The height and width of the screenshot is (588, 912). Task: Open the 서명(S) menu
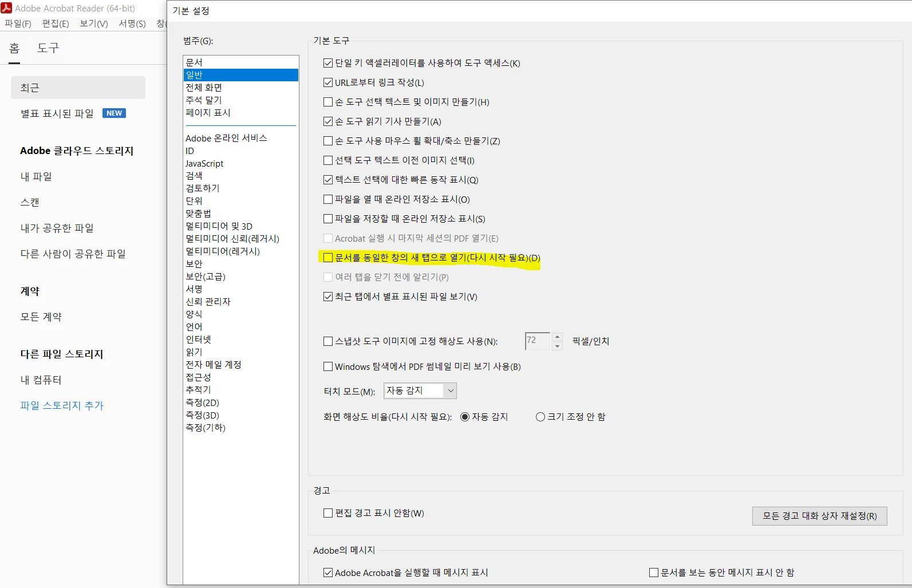coord(132,23)
